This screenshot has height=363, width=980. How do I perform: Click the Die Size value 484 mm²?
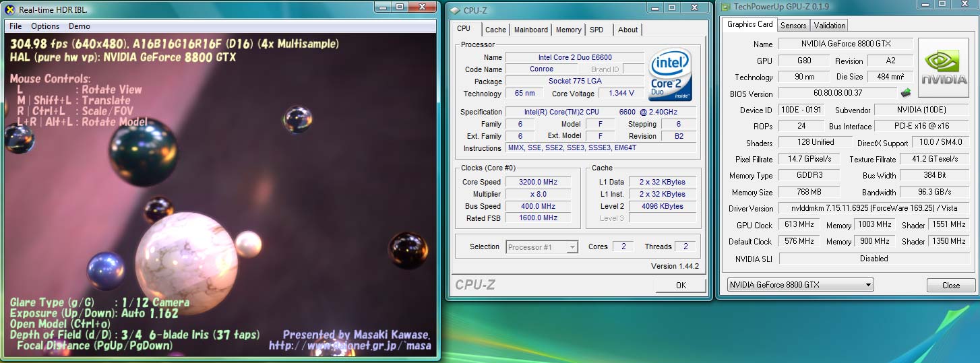890,77
